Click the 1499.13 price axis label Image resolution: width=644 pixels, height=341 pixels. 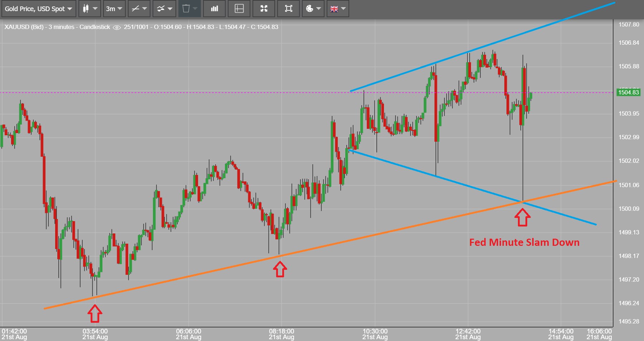pos(629,232)
